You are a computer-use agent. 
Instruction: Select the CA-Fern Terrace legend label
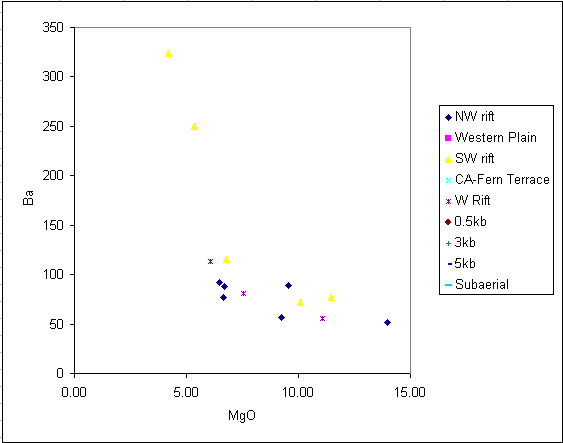(502, 179)
